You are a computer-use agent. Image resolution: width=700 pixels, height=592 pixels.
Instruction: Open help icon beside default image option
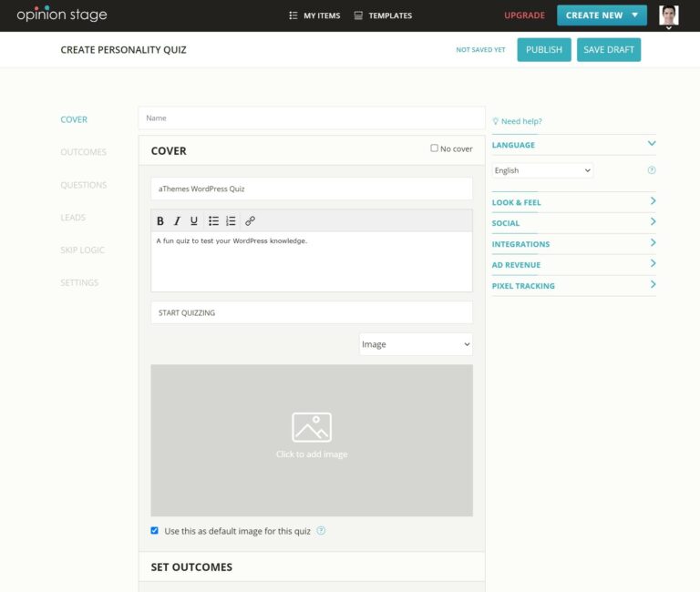[x=321, y=530]
